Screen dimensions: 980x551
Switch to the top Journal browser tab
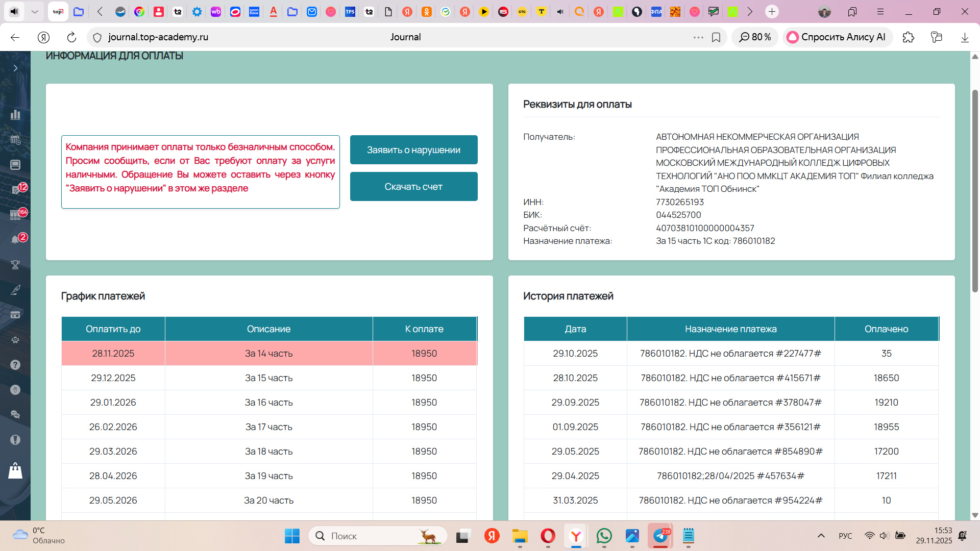58,11
